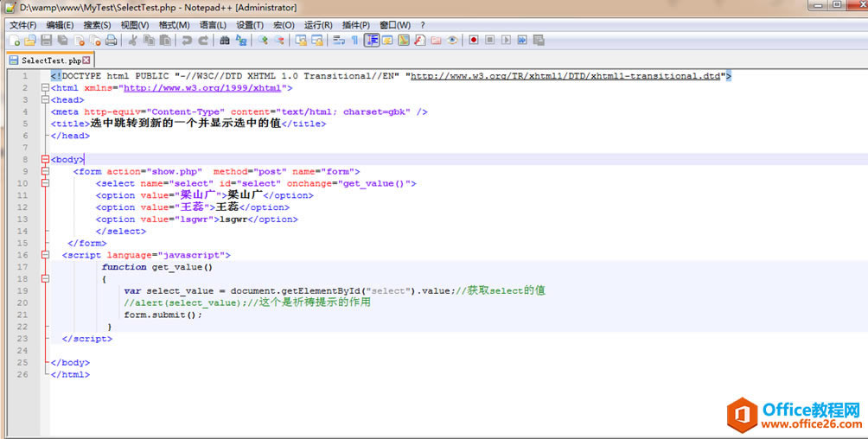Open Find with the binoculars icon
The width and height of the screenshot is (868, 439).
225,40
